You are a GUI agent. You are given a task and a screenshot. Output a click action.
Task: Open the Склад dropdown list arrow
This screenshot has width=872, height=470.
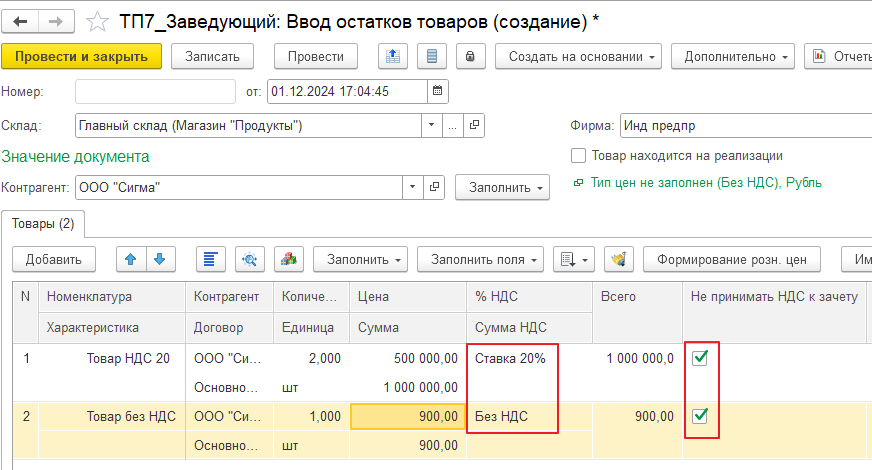click(431, 126)
